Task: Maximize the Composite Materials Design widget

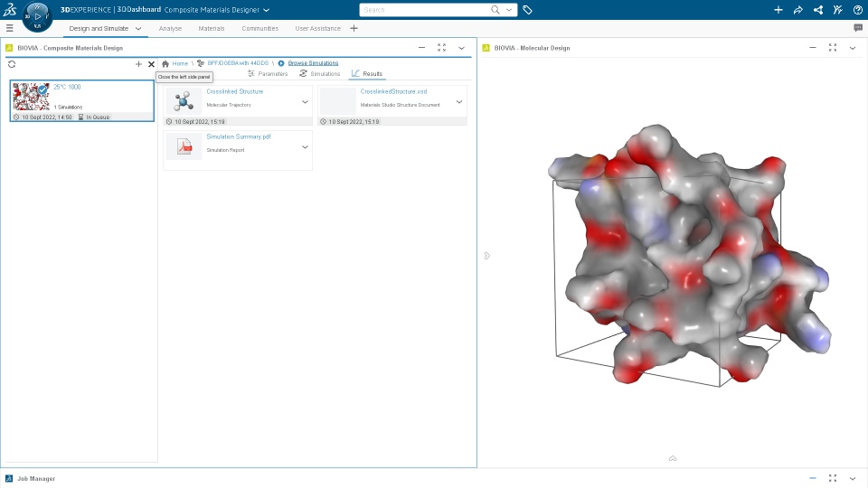Action: (441, 48)
